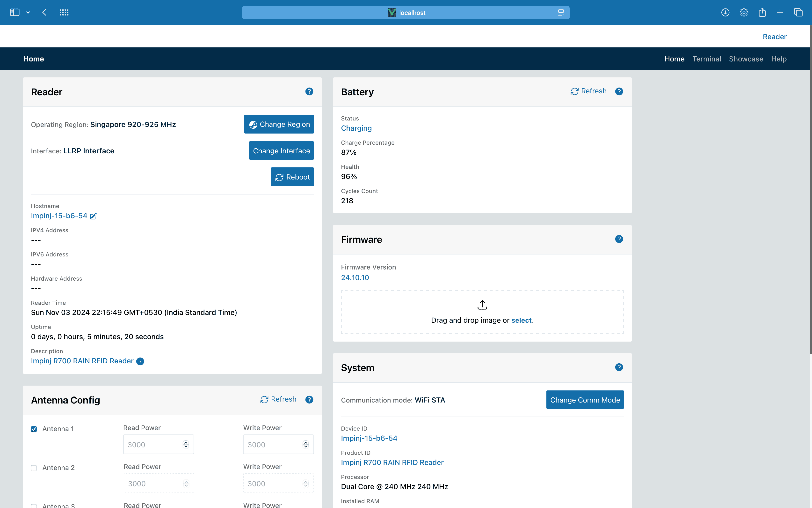The image size is (812, 508).
Task: Click Antenna 2 Read Power field
Action: pyautogui.click(x=159, y=484)
